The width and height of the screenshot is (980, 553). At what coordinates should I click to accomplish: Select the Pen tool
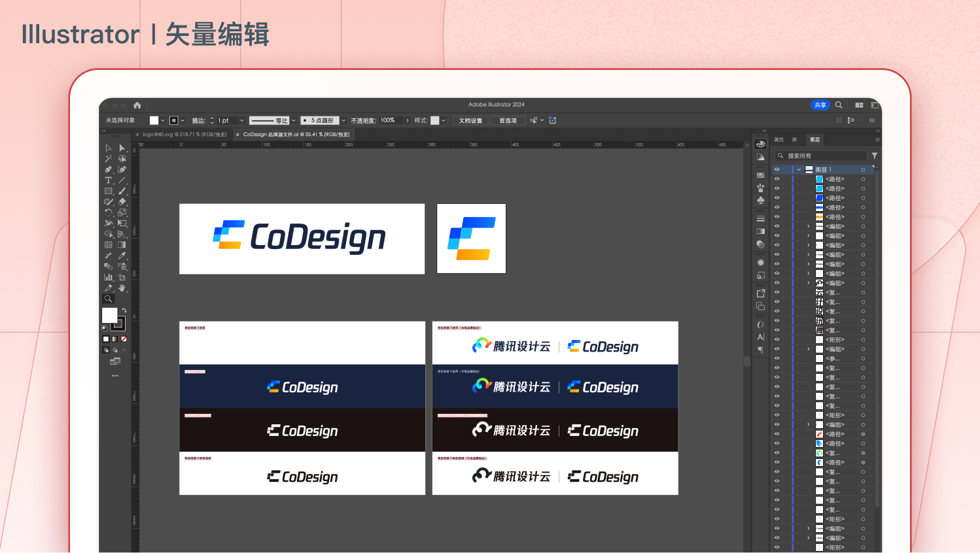pos(109,169)
